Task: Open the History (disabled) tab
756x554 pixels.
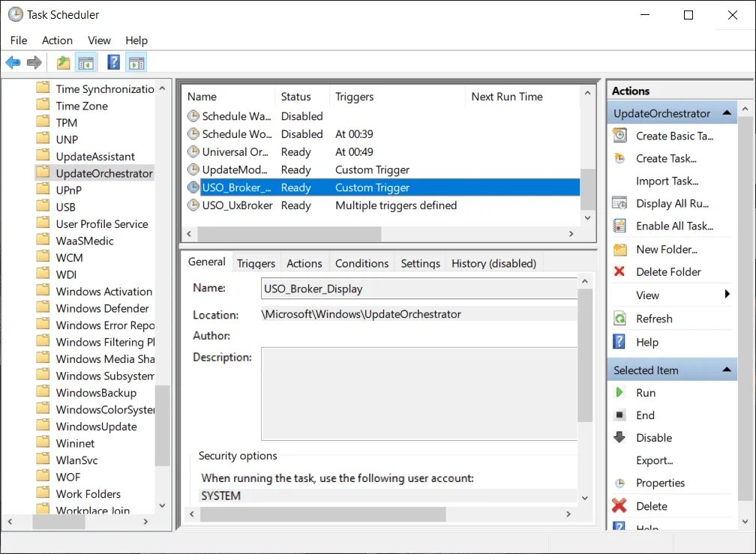Action: (x=493, y=263)
